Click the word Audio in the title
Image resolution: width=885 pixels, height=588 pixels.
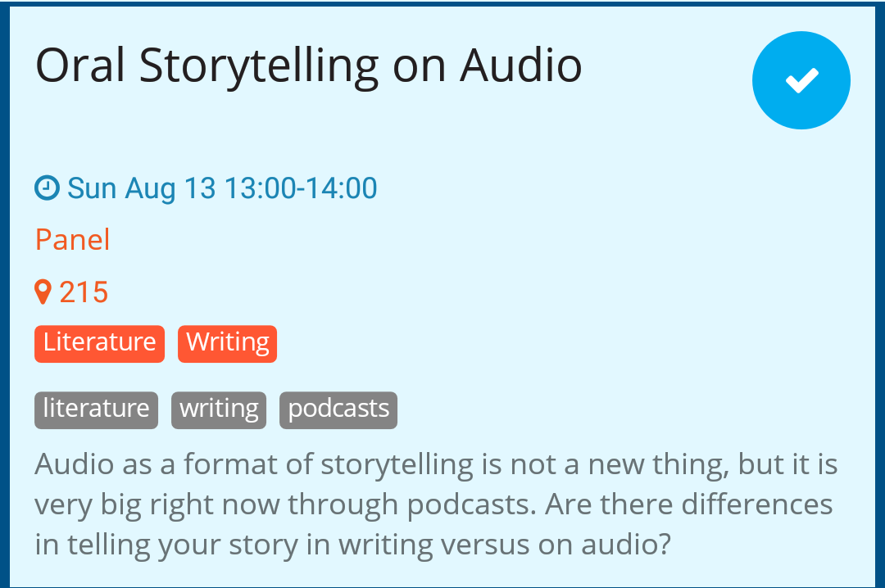coord(521,66)
